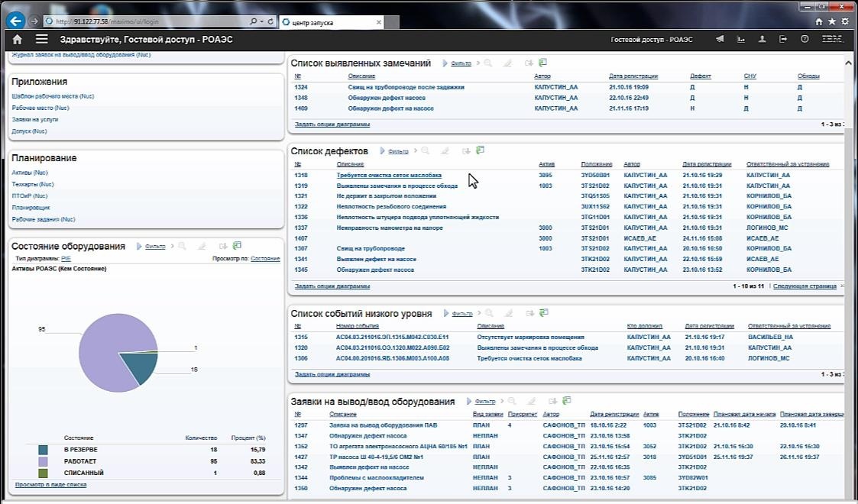The image size is (858, 504).
Task: Go to the Maximo home start center icon
Action: (17, 40)
